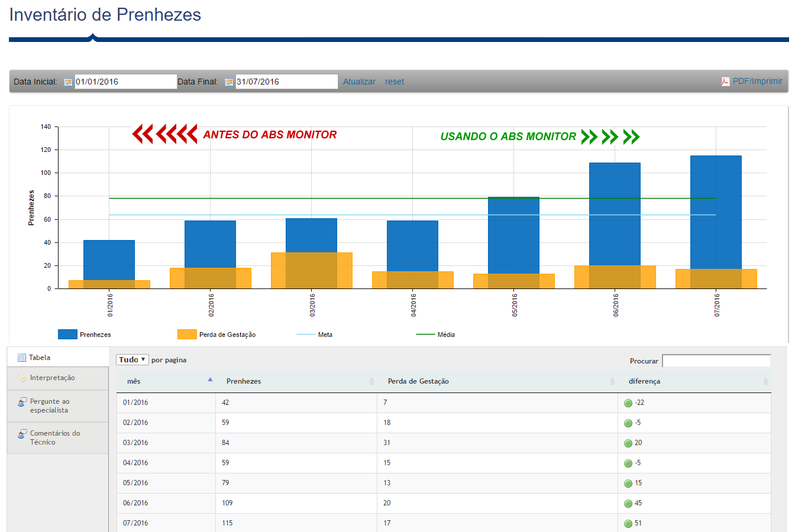Click the 06/2016 blue Prenhezes bar
Screen dimensions: 795x532
[615, 214]
